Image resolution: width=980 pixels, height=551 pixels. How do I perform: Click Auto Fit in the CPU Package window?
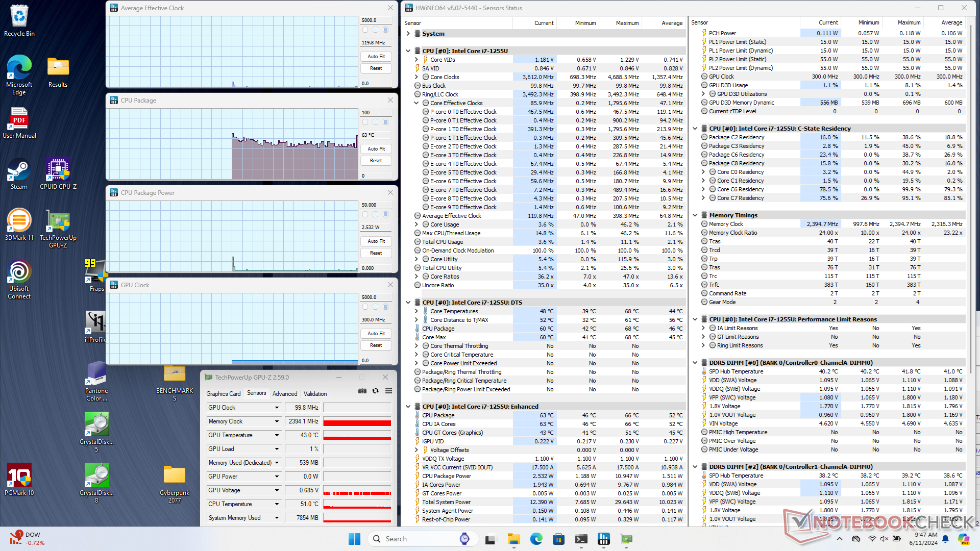[376, 149]
